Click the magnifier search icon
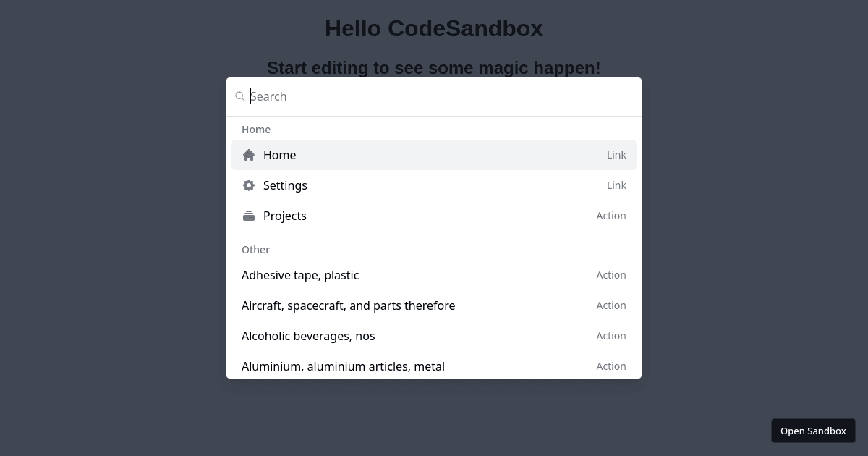The image size is (868, 456). pyautogui.click(x=240, y=96)
